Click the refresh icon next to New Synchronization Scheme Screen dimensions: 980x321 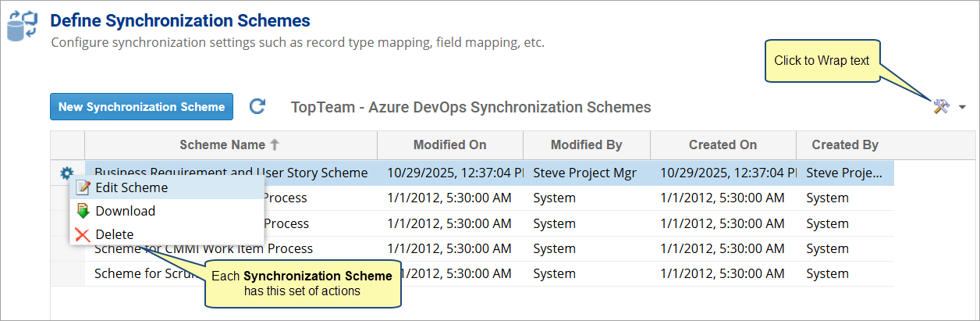coord(257,107)
